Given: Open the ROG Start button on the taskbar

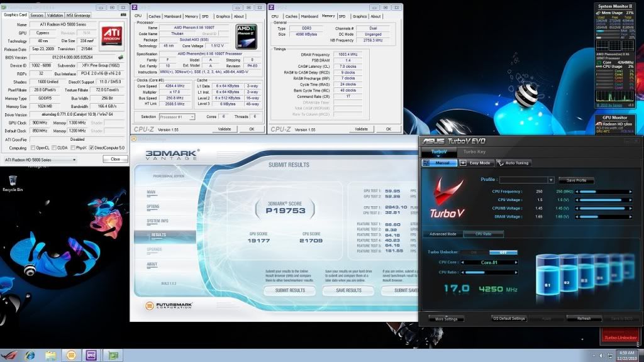Looking at the screenshot, I should click(x=9, y=355).
